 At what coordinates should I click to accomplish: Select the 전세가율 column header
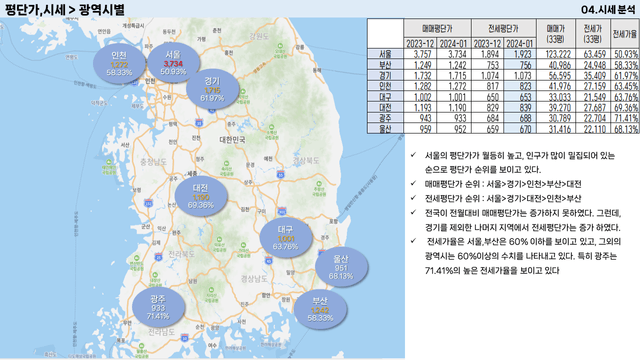coord(625,34)
